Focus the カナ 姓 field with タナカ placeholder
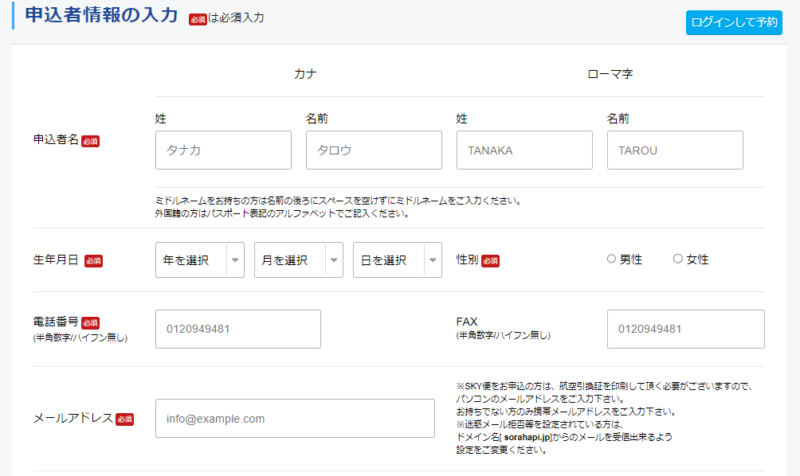The width and height of the screenshot is (800, 476). pyautogui.click(x=223, y=150)
